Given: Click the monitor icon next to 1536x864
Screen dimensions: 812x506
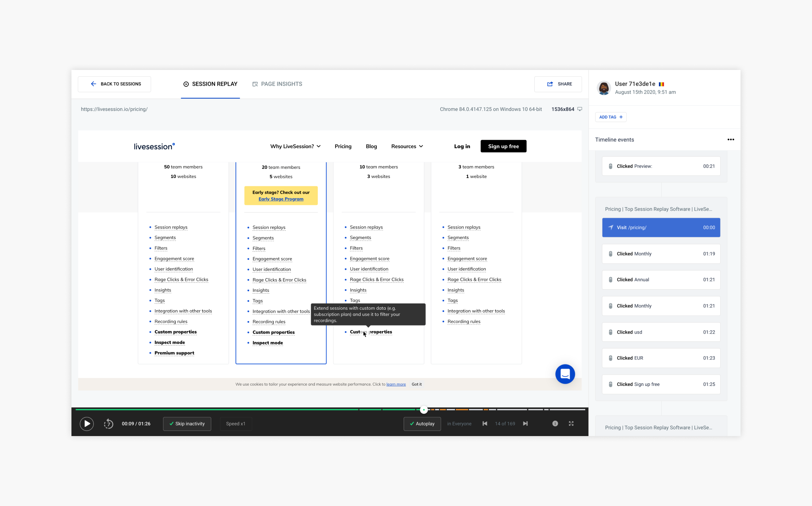Looking at the screenshot, I should click(x=580, y=109).
